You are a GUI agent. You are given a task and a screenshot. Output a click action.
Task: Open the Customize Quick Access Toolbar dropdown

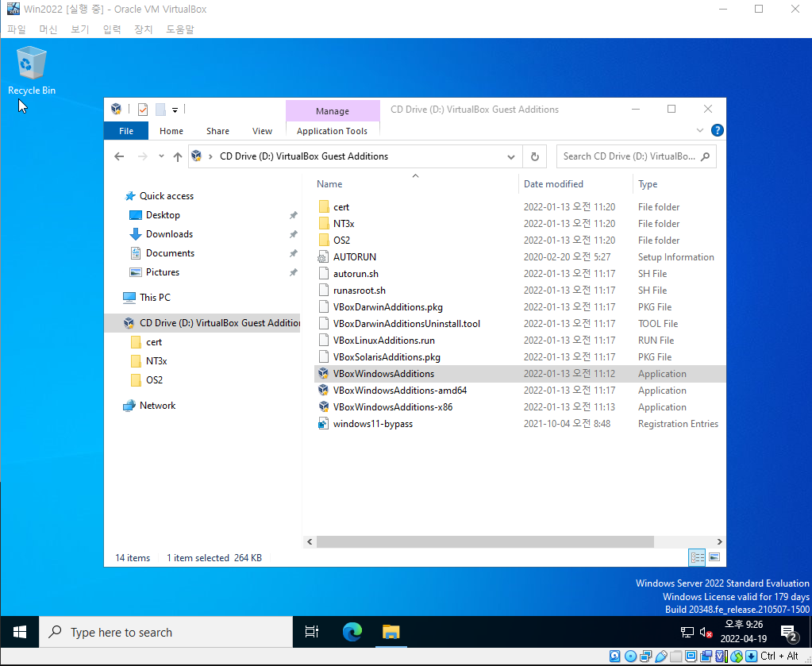coord(175,110)
